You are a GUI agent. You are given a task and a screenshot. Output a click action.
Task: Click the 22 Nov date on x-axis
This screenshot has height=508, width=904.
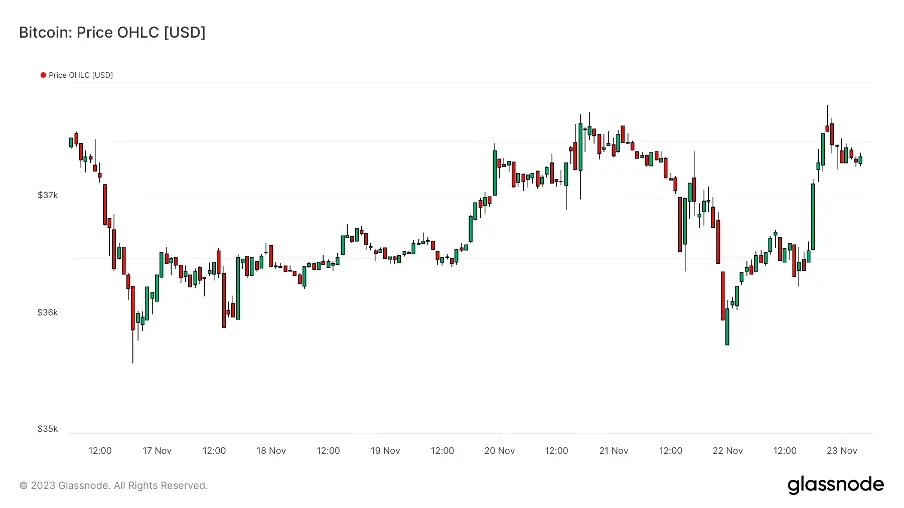pyautogui.click(x=729, y=451)
